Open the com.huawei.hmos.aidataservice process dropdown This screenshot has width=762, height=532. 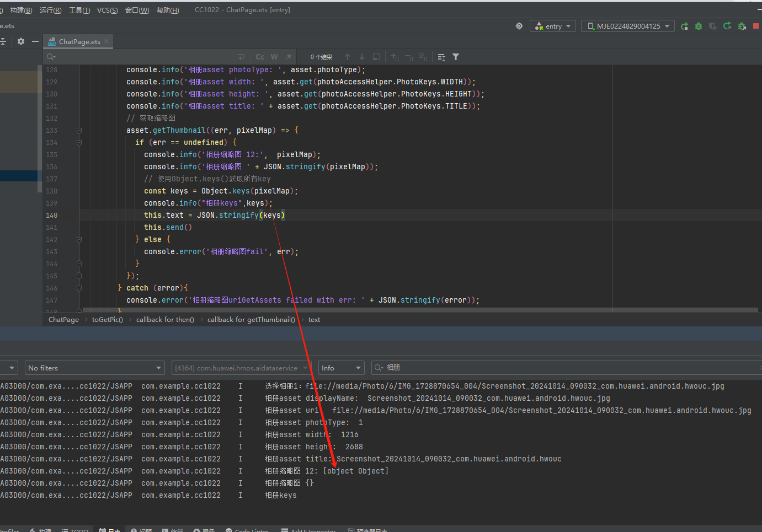(241, 368)
